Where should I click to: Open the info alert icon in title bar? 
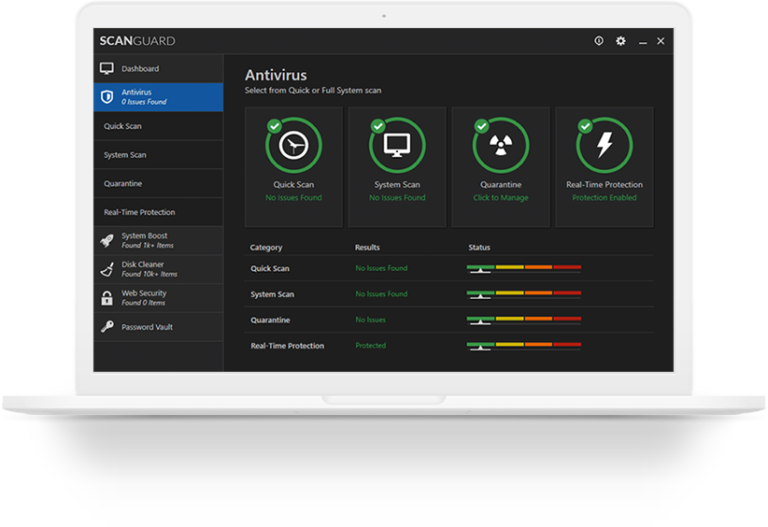click(599, 41)
